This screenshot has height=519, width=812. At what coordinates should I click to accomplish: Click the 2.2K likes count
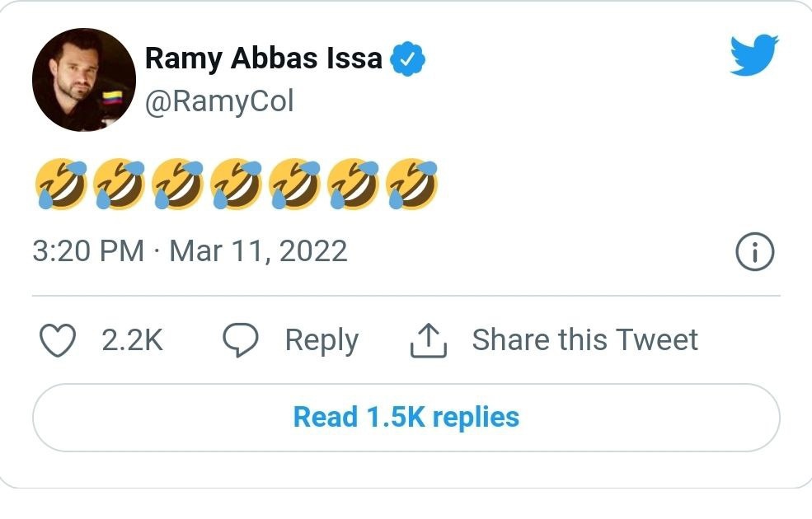[x=133, y=340]
